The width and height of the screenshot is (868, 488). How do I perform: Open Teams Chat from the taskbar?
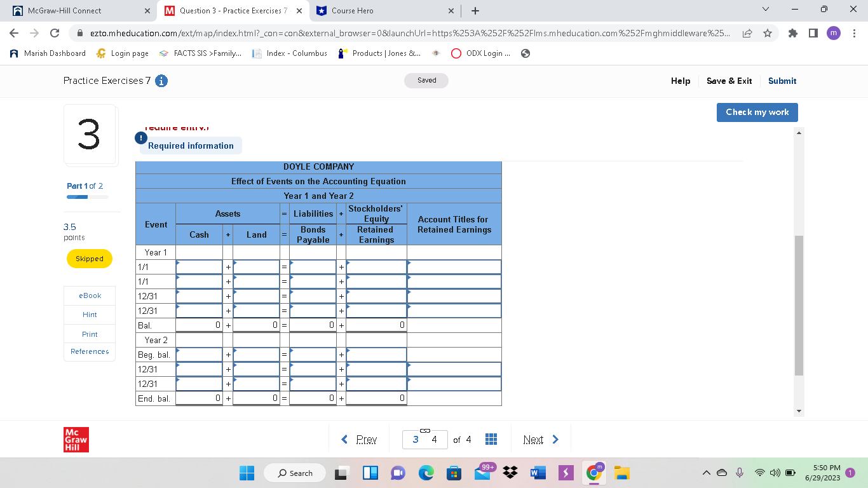pos(398,473)
